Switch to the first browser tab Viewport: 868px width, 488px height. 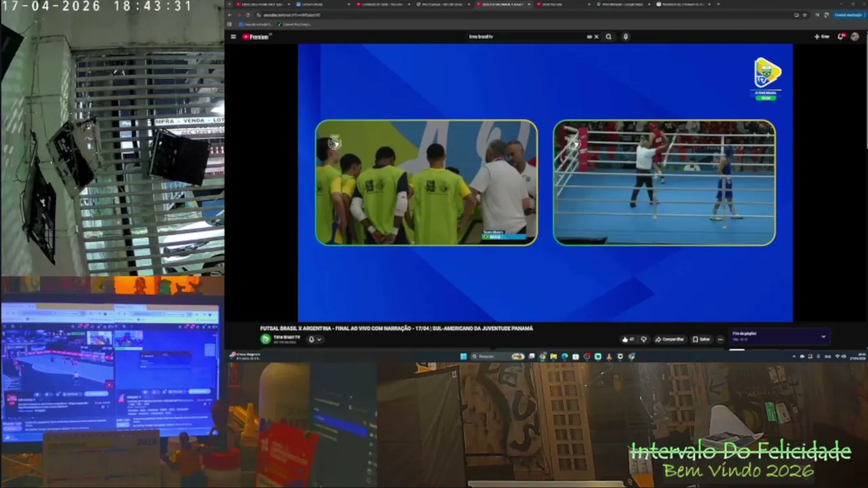[261, 4]
